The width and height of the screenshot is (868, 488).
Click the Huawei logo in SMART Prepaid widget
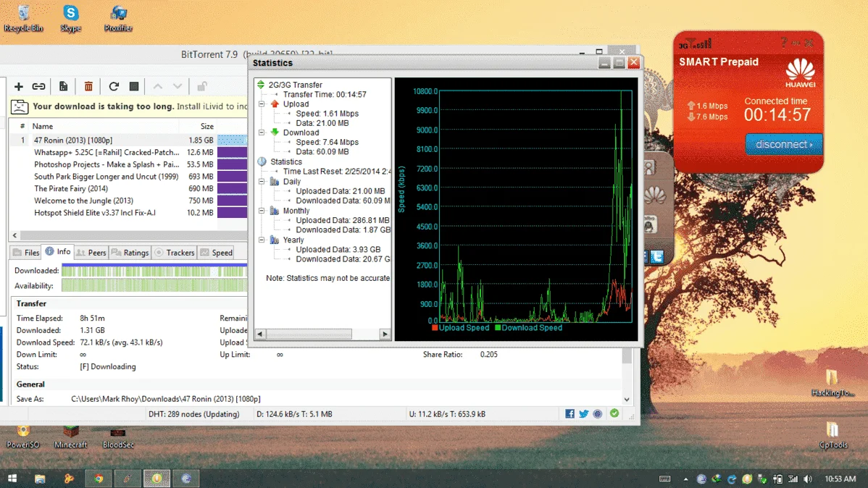801,74
